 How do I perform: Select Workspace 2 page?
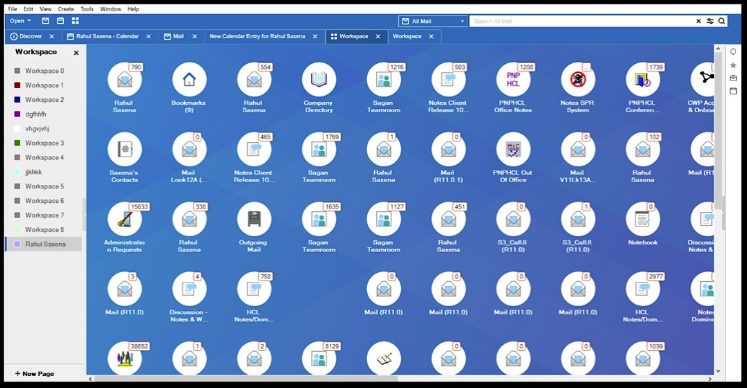tap(44, 100)
